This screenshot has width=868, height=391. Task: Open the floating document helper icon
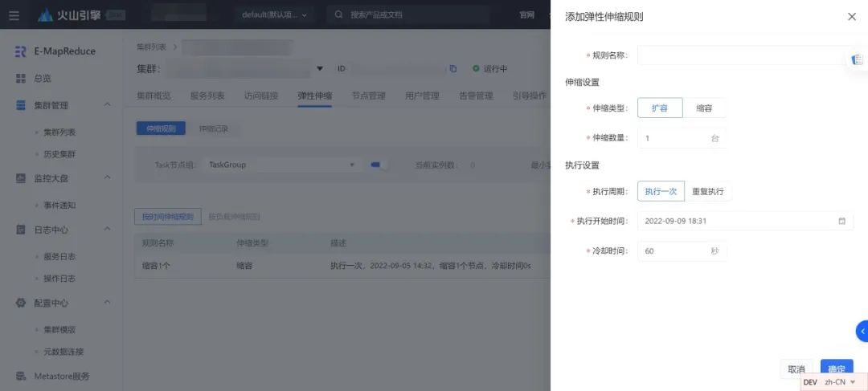click(858, 59)
